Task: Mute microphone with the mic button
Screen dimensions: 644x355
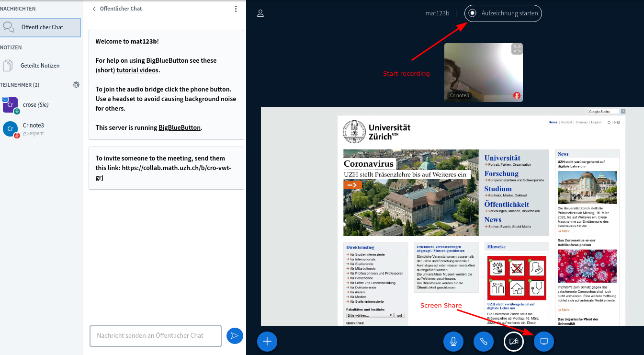Action: pos(453,342)
